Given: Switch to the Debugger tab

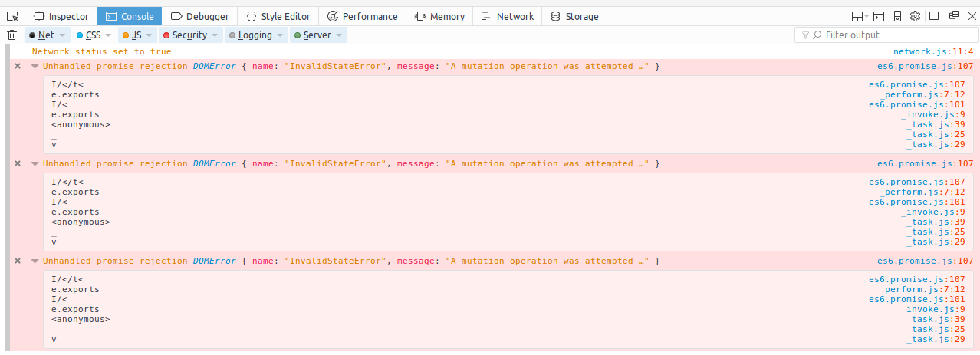Looking at the screenshot, I should coord(199,16).
